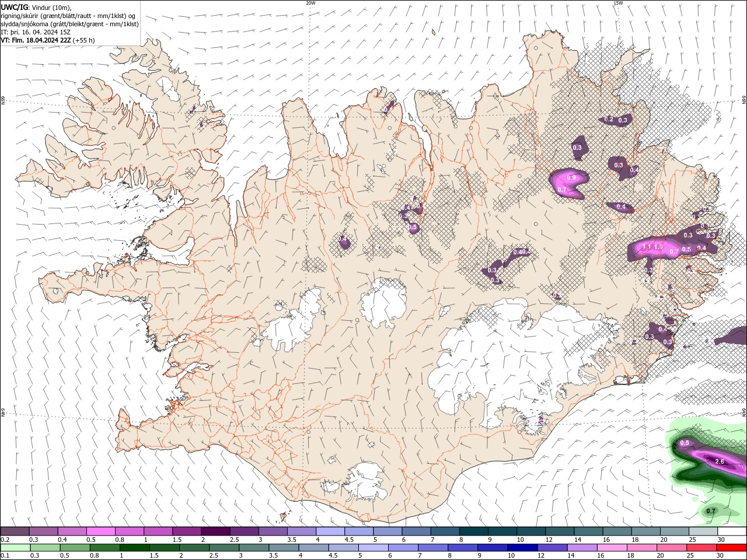The image size is (747, 560).
Task: Click the 'rigning/skúrir' legend description line
Action: point(68,16)
